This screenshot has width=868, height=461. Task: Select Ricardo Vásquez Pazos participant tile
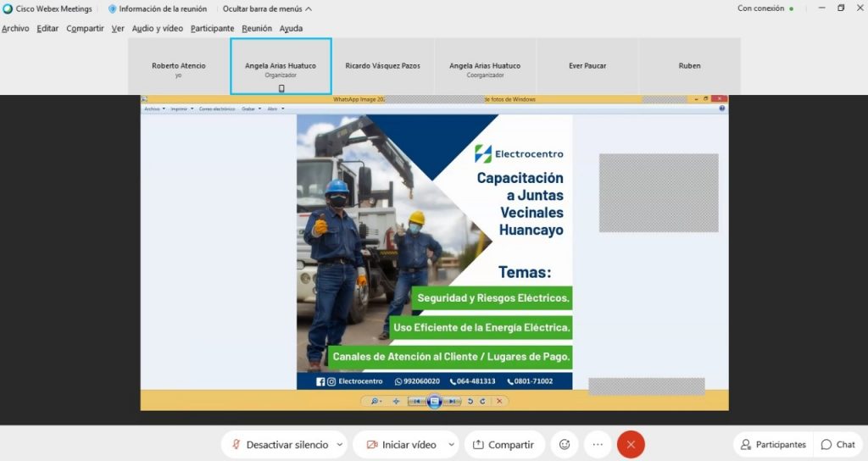tap(382, 66)
